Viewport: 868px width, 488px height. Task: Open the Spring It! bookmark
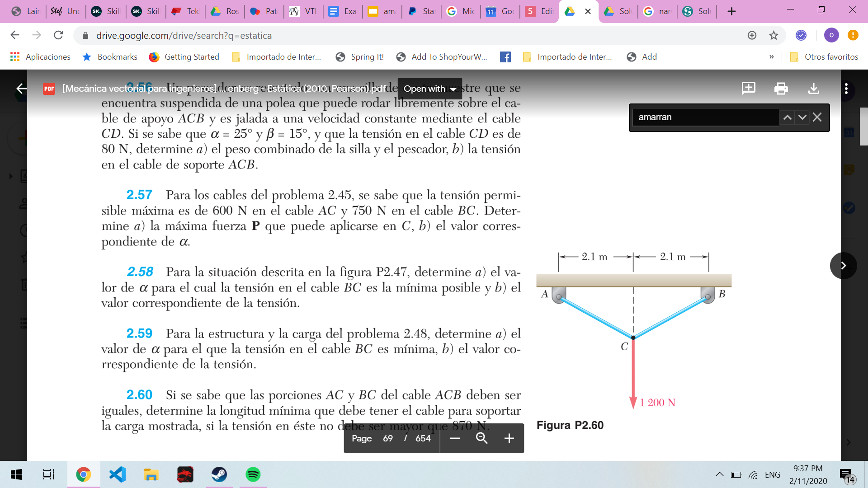pos(360,57)
